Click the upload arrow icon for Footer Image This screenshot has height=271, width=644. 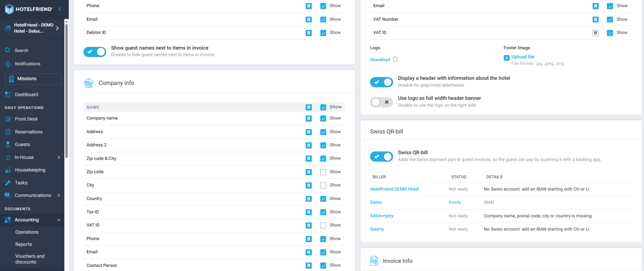pos(507,58)
